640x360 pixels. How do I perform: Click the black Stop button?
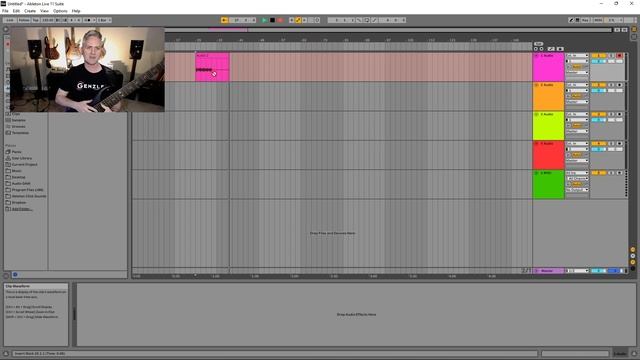coord(272,20)
